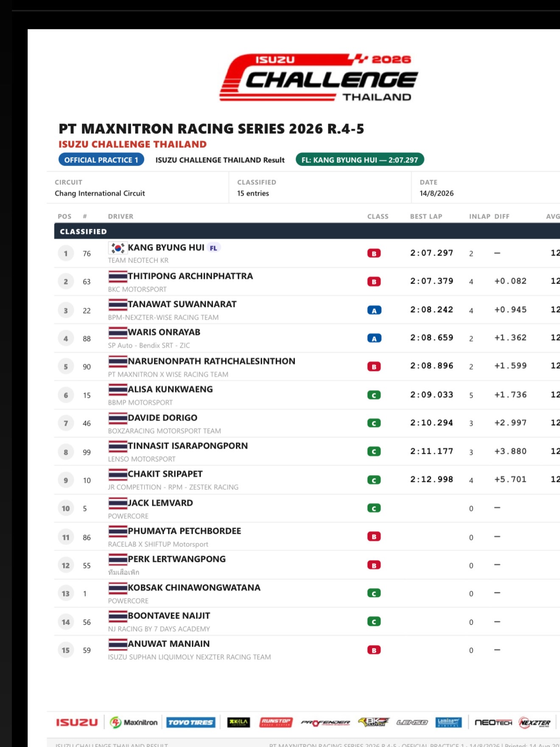Click the class B badge in Phumayta Petchbordee's row
Viewport: 560px width, 747px height.
[374, 537]
